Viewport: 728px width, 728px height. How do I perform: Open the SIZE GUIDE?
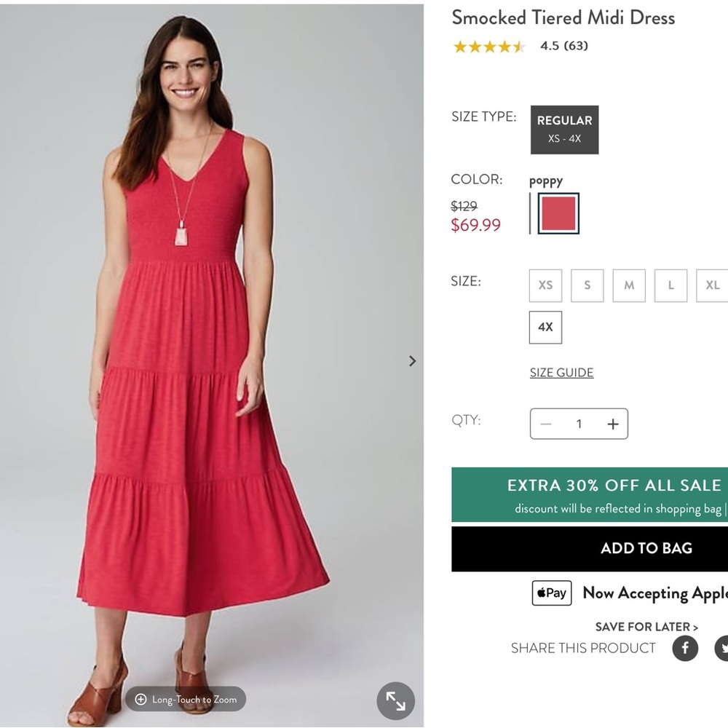point(561,372)
